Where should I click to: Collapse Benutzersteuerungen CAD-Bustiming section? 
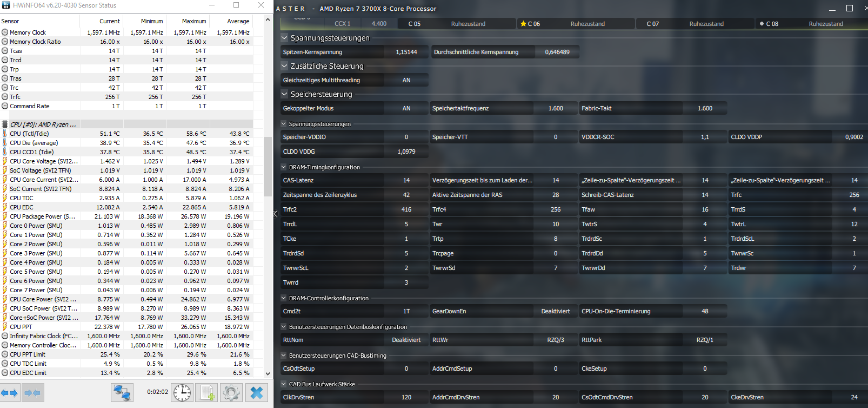click(284, 356)
